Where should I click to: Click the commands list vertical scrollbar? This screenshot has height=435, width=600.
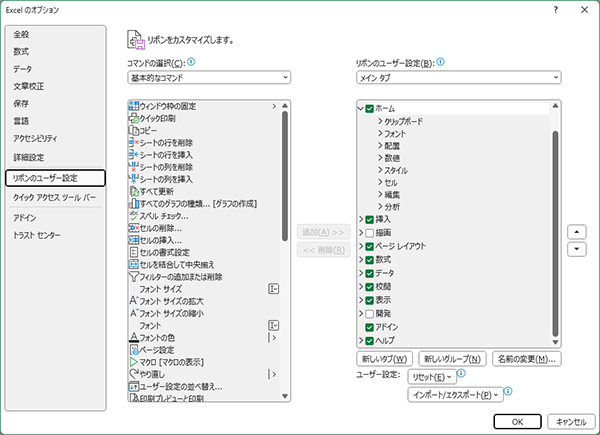(x=285, y=176)
